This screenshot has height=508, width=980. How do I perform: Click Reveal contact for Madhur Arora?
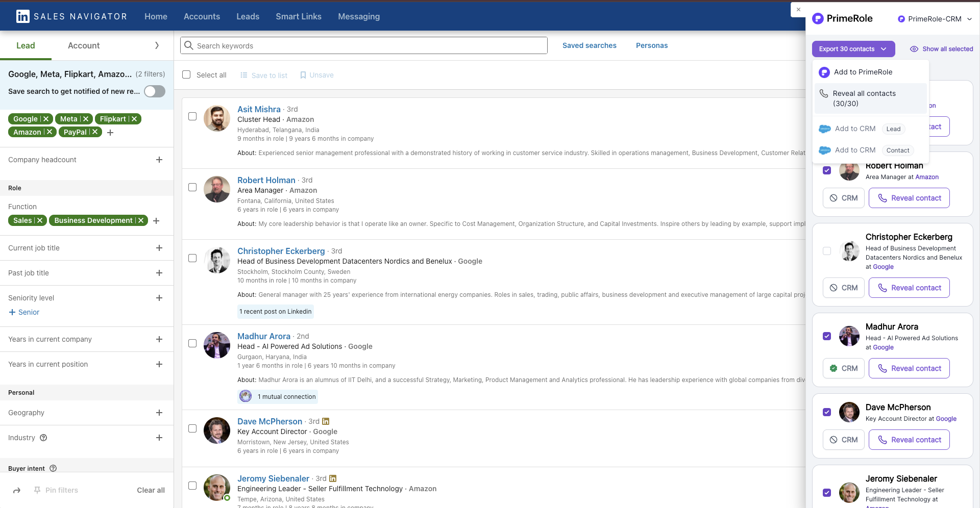point(909,368)
